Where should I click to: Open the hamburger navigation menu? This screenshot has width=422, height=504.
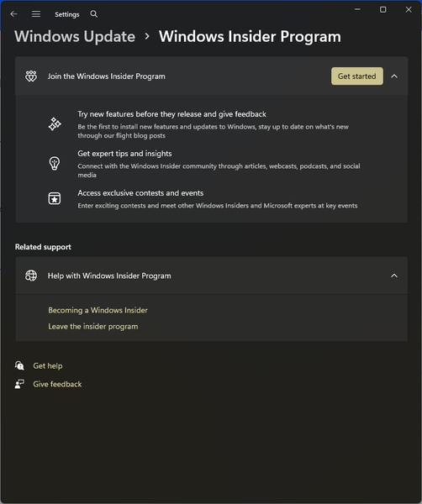coord(36,13)
